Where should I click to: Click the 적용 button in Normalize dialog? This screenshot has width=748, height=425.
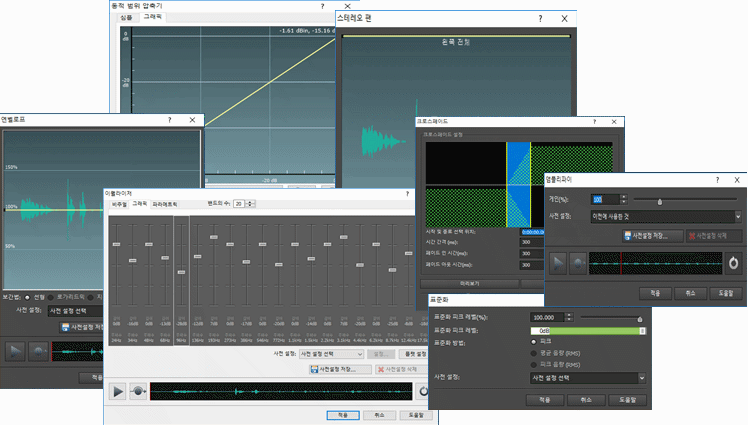pyautogui.click(x=545, y=400)
